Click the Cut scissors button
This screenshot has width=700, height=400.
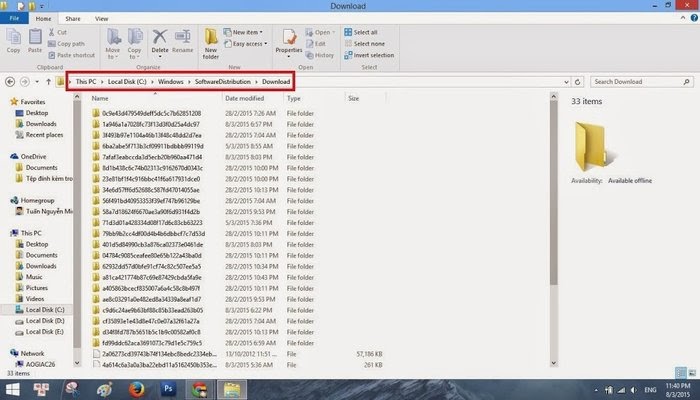coord(57,32)
